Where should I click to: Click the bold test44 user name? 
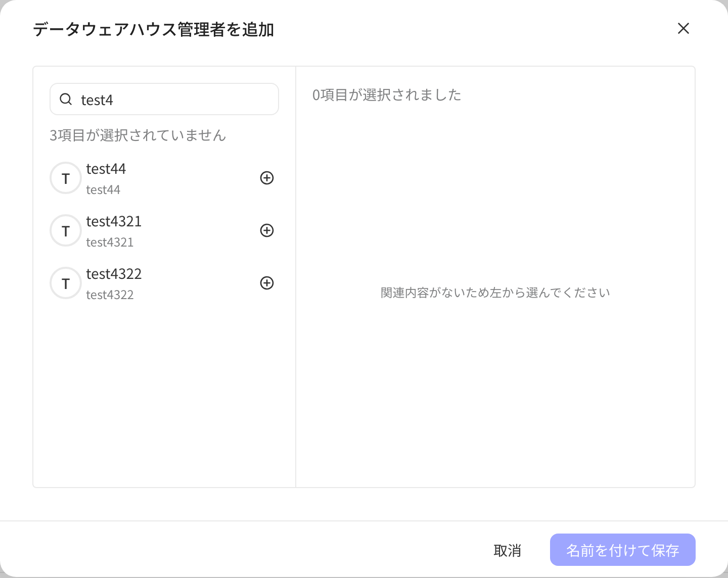[x=106, y=169]
